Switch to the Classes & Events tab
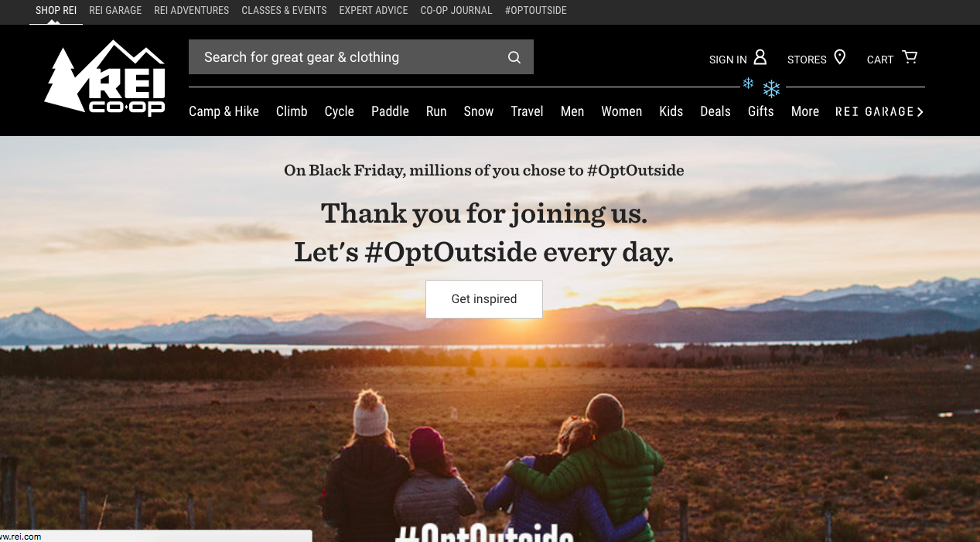The height and width of the screenshot is (542, 980). point(284,11)
